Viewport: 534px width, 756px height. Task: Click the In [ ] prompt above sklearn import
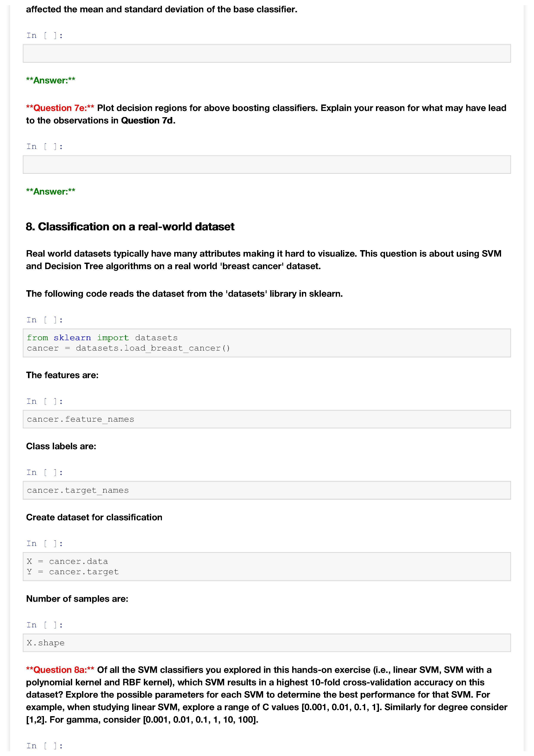[44, 320]
